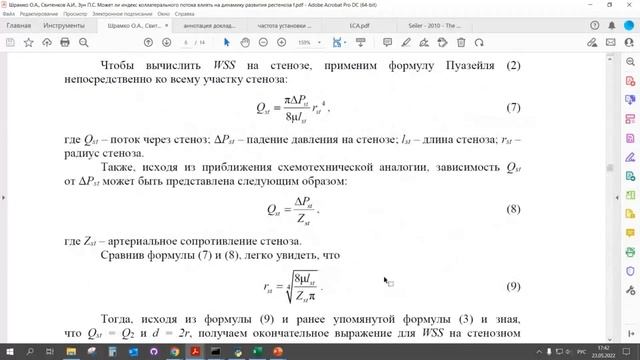Switch to the аннотация доклад... document tab
Screen dimensions: 640x360
(209, 26)
